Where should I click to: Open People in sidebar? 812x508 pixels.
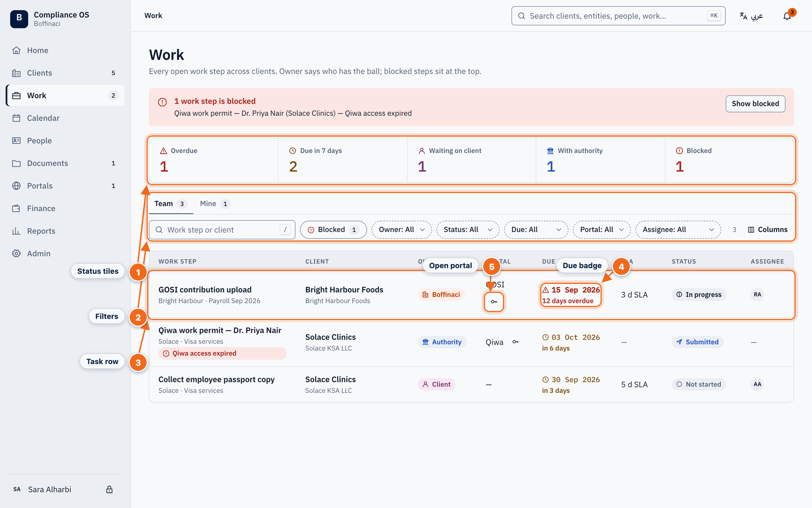point(65,141)
